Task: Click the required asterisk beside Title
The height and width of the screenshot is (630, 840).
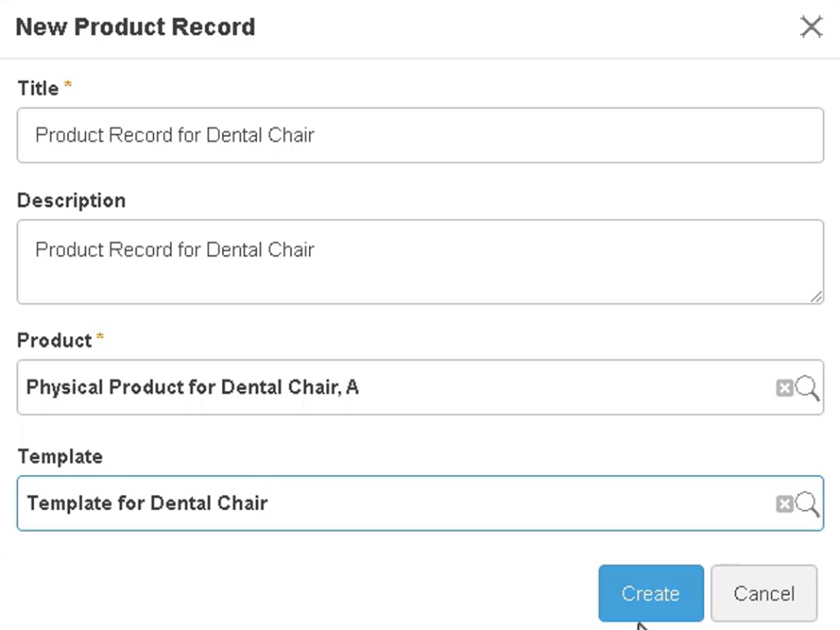Action: tap(68, 86)
